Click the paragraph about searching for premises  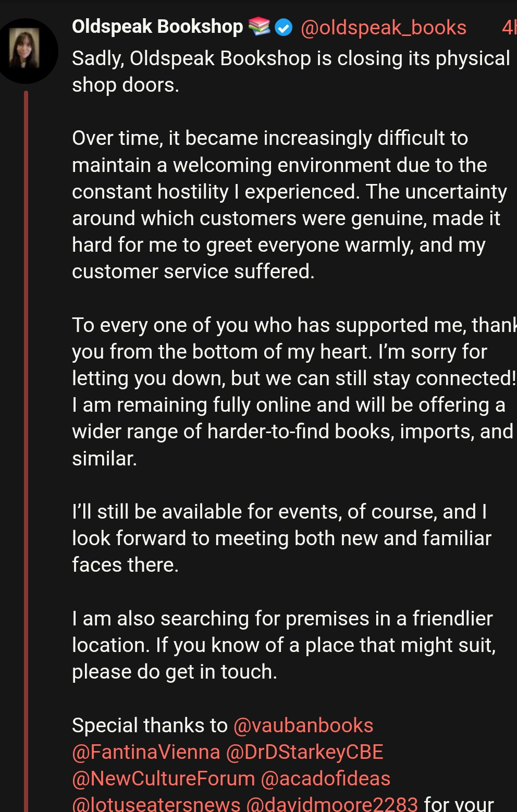[x=284, y=645]
